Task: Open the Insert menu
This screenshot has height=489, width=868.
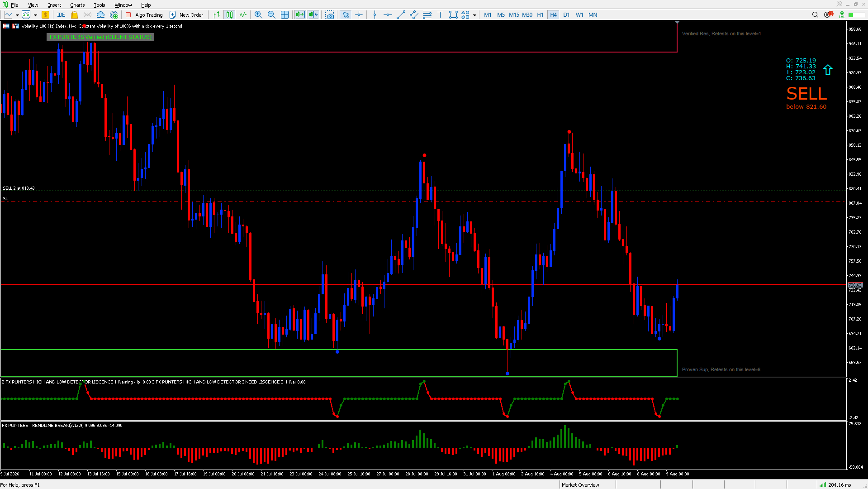Action: click(x=55, y=5)
